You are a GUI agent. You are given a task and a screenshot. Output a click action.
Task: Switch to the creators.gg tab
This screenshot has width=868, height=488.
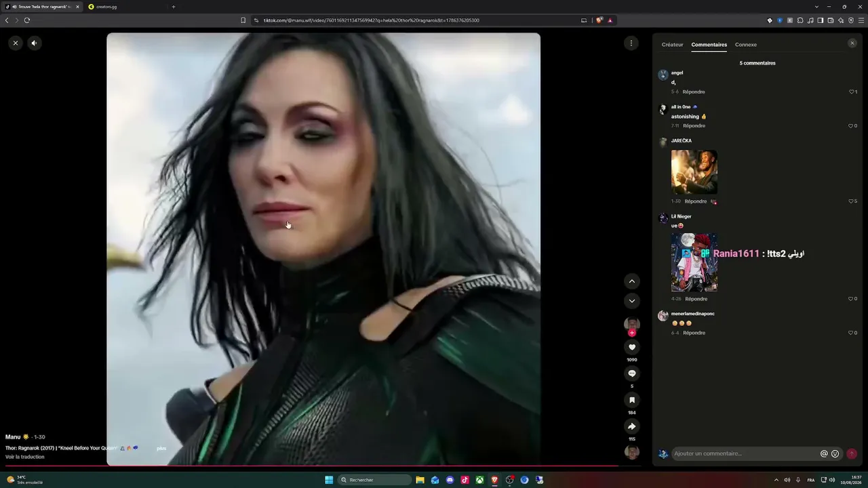tap(125, 7)
